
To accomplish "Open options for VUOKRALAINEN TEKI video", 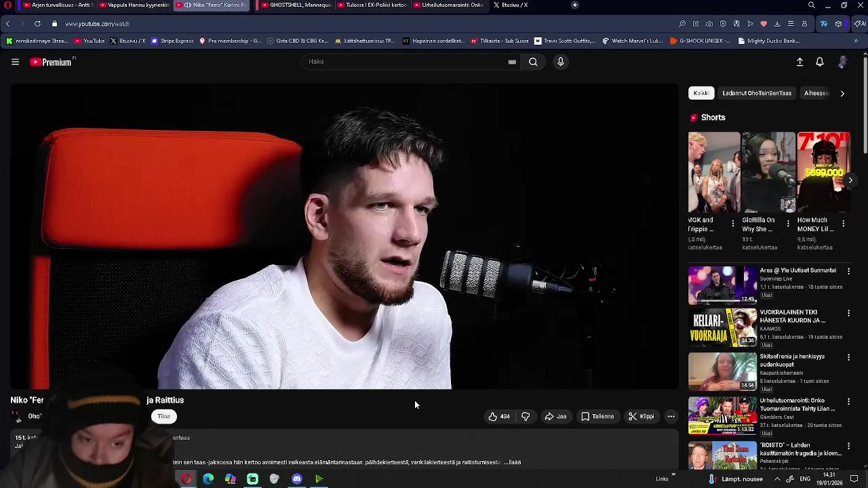I will pos(848,313).
